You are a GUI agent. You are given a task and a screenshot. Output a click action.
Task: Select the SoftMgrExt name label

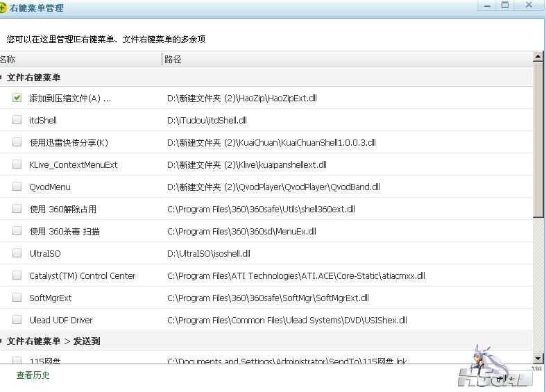pos(51,298)
